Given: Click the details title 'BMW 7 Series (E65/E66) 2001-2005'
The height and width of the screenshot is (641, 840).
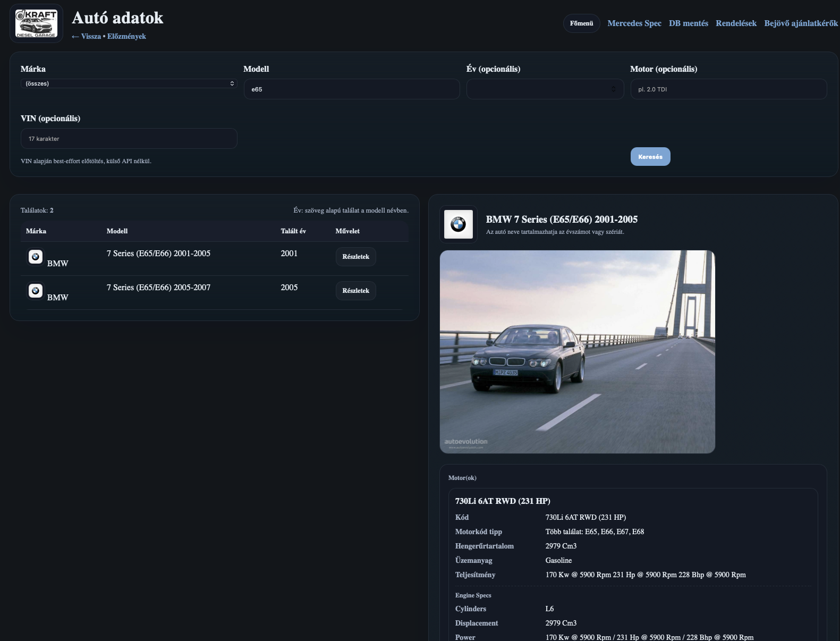Looking at the screenshot, I should (x=562, y=220).
